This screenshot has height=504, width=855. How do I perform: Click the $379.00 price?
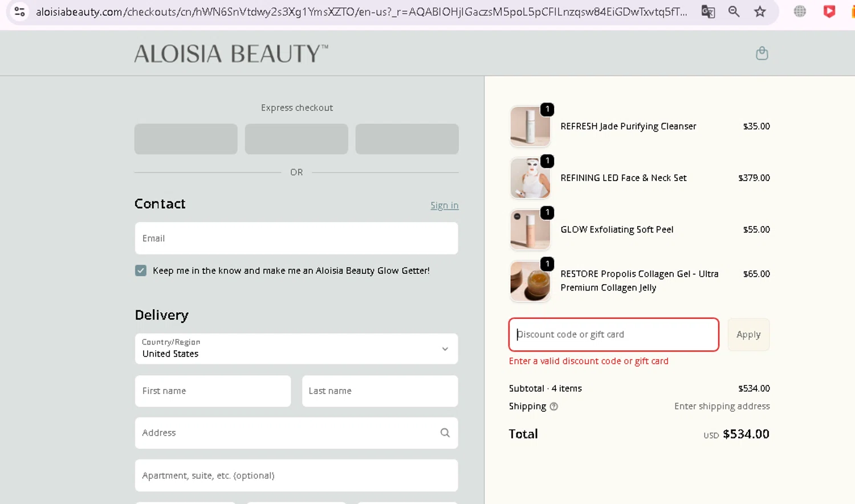(754, 178)
